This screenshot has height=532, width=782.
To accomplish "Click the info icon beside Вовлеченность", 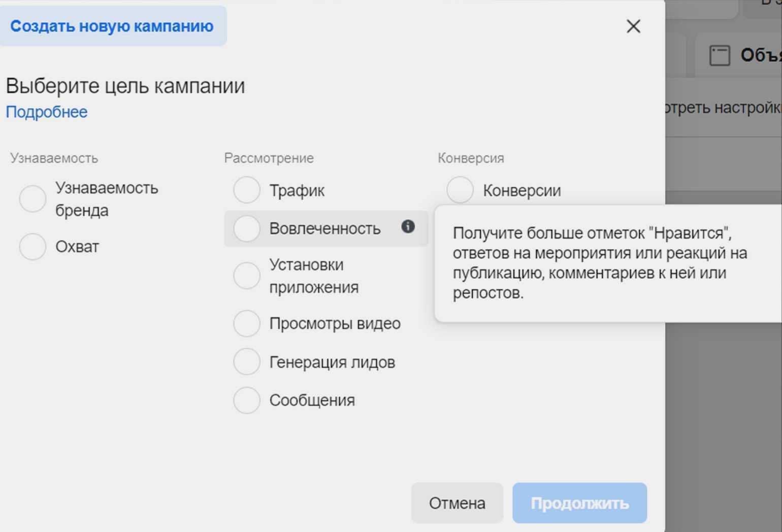I will 408,226.
